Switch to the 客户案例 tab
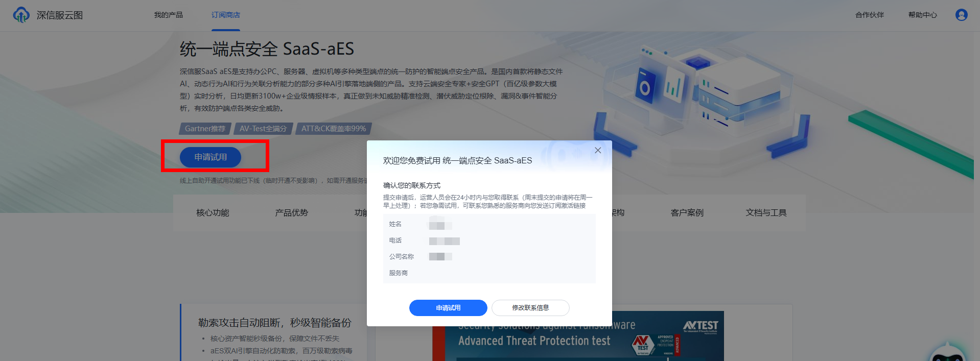980x361 pixels. (x=687, y=213)
